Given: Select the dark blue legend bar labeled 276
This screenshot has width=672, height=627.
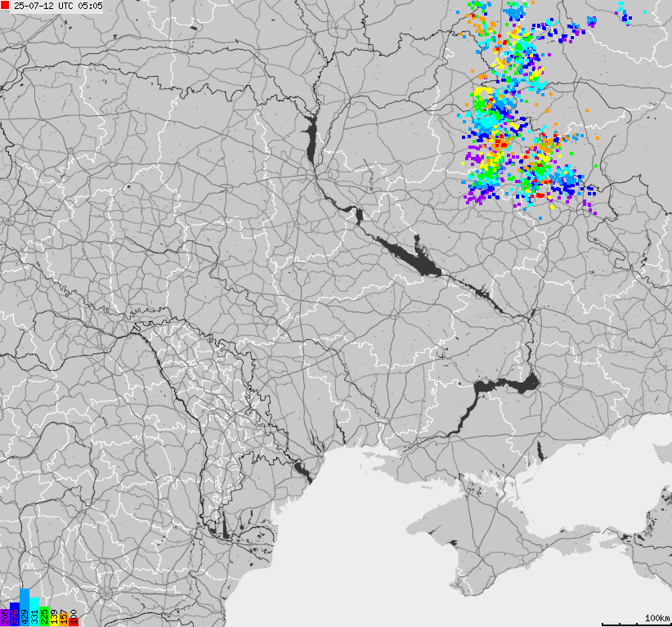Looking at the screenshot, I should point(15,614).
